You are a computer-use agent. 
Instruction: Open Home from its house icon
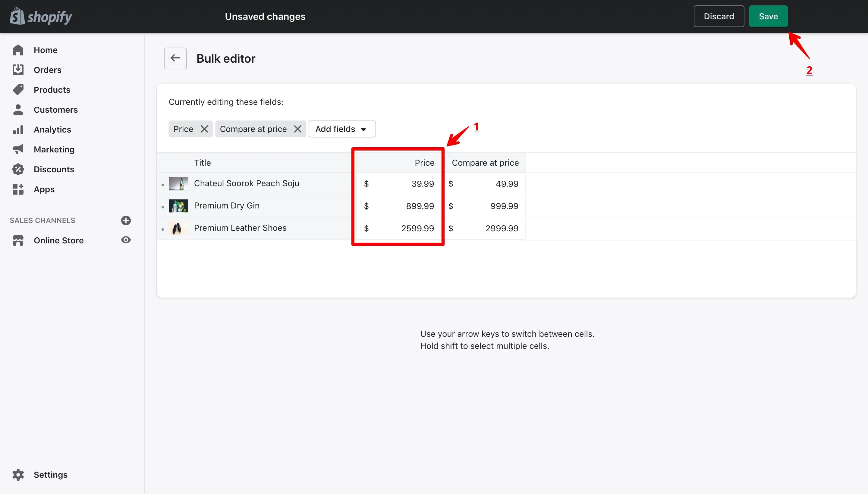tap(18, 50)
